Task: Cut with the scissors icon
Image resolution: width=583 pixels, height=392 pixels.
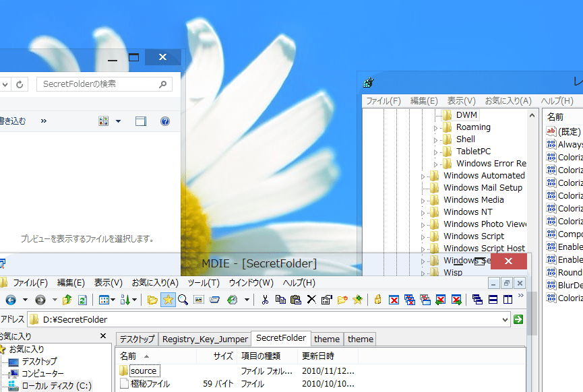Action: pos(265,300)
